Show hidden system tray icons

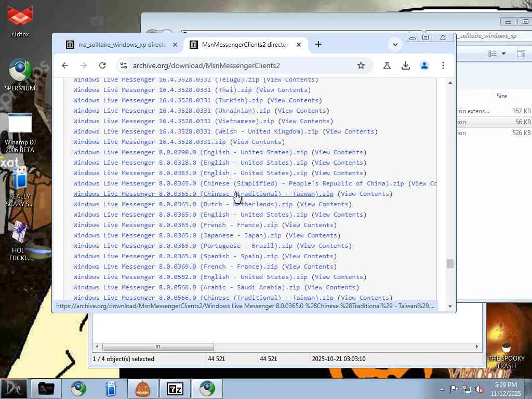(442, 390)
